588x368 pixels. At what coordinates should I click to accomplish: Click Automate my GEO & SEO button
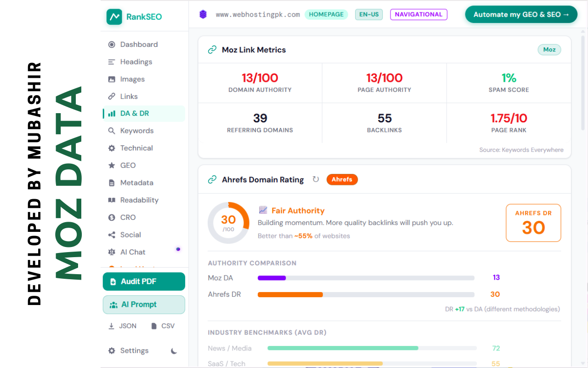(521, 14)
